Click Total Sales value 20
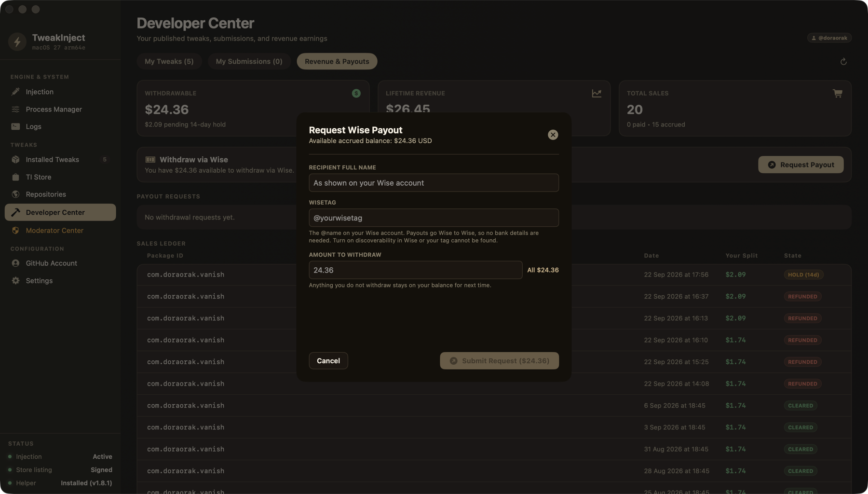This screenshot has height=494, width=868. (x=635, y=110)
